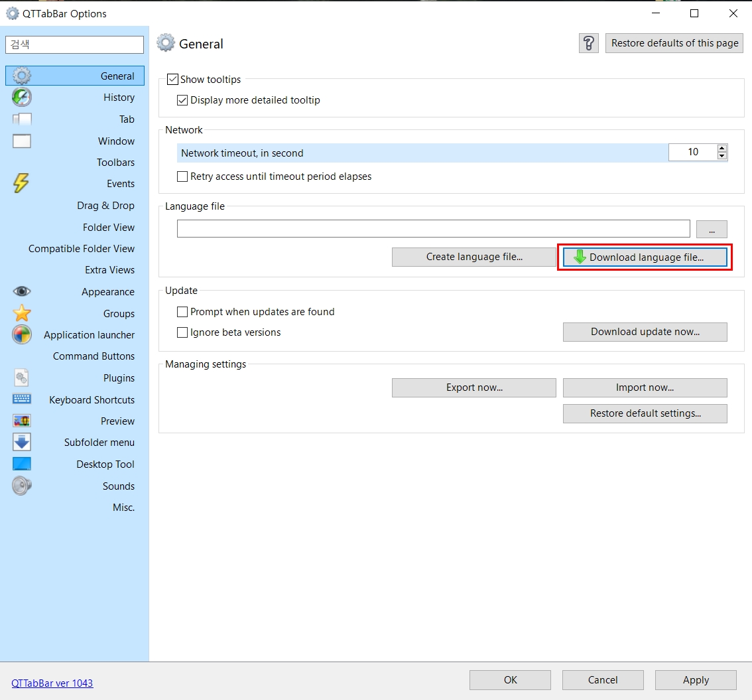Image resolution: width=752 pixels, height=700 pixels.
Task: Open the QTTabBar ver 1043 link
Action: tap(52, 683)
